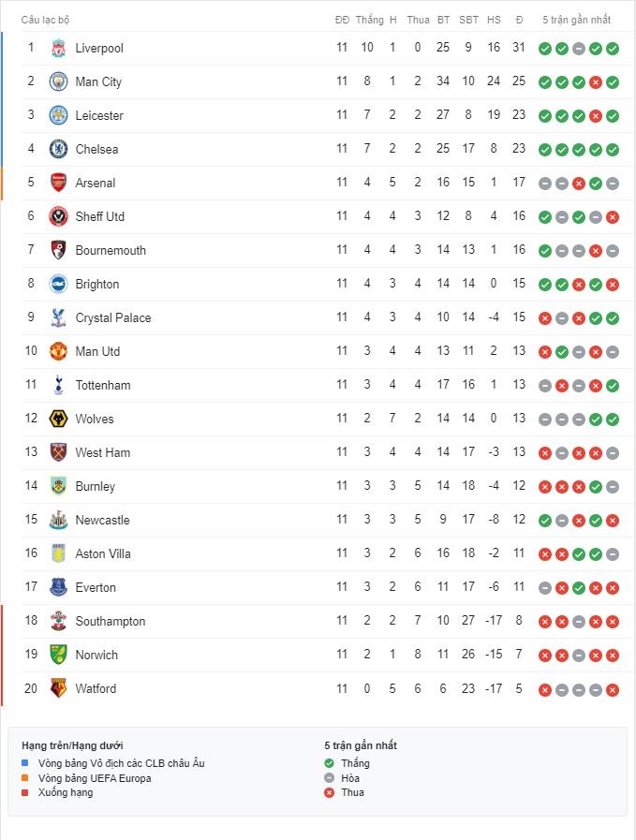Click the Norwich club crest icon

[x=58, y=655]
